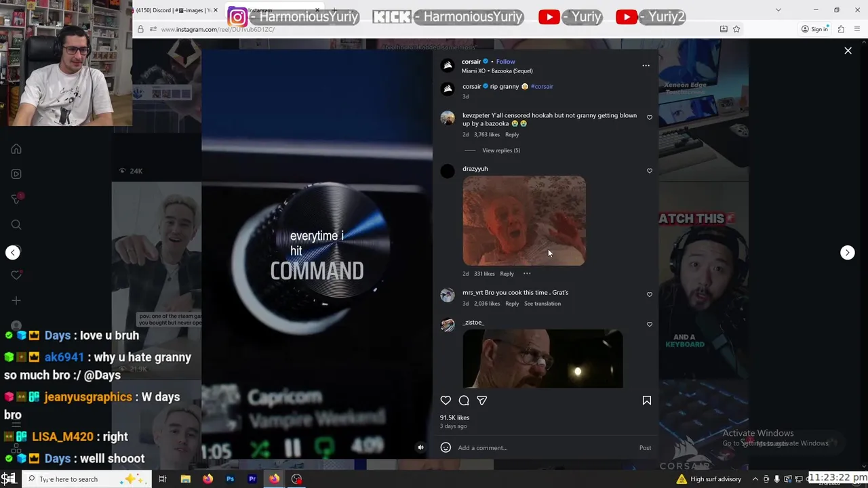Image resolution: width=868 pixels, height=488 pixels.
Task: Open the mrs_vrt commenter profile avatar
Action: (448, 295)
